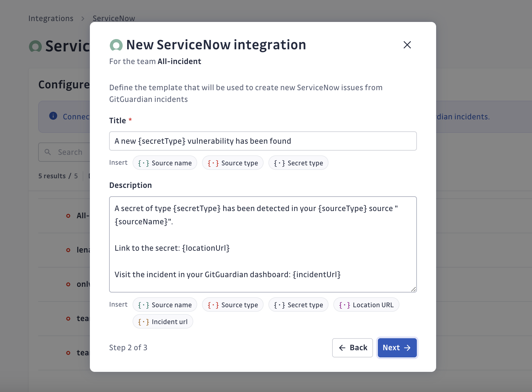Open the Integrations breadcrumb link
This screenshot has height=392, width=532.
coord(51,19)
